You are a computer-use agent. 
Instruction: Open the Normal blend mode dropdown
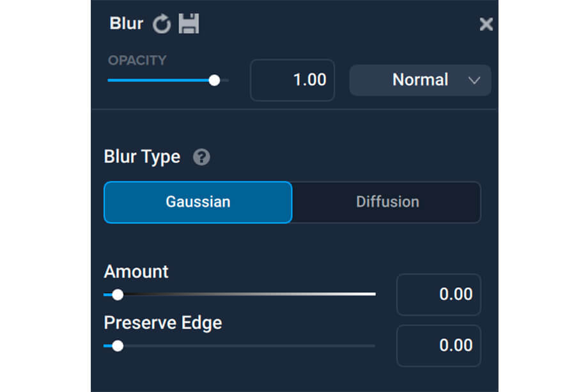421,81
